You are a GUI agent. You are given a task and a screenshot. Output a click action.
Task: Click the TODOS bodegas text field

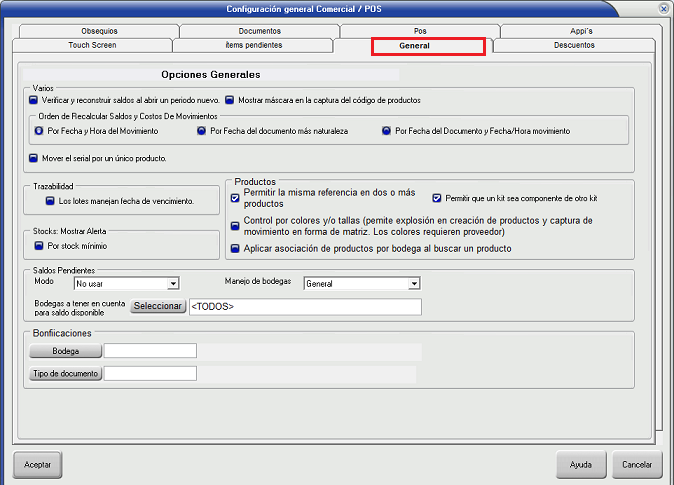point(305,307)
